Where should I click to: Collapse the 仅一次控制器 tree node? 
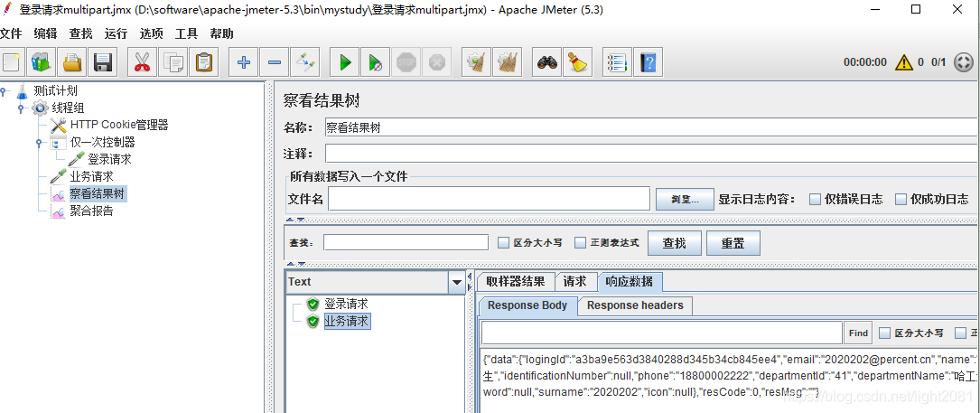[39, 143]
